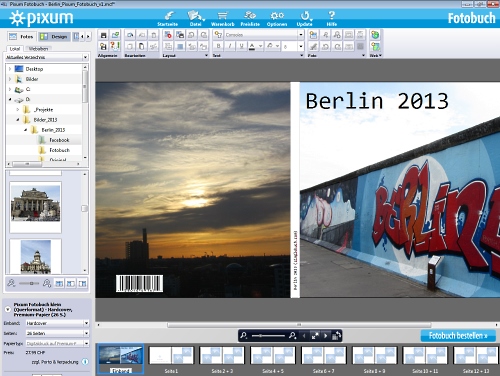Open the Preisliste icon

pos(250,19)
